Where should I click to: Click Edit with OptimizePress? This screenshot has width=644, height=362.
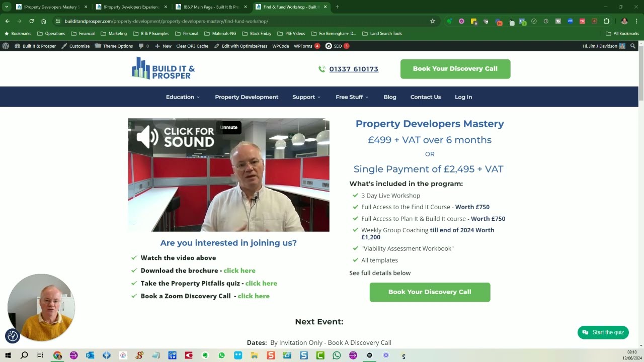(x=240, y=46)
